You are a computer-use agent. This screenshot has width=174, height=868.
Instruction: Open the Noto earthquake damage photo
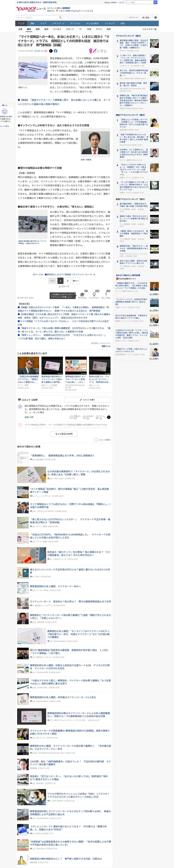click(32, 224)
